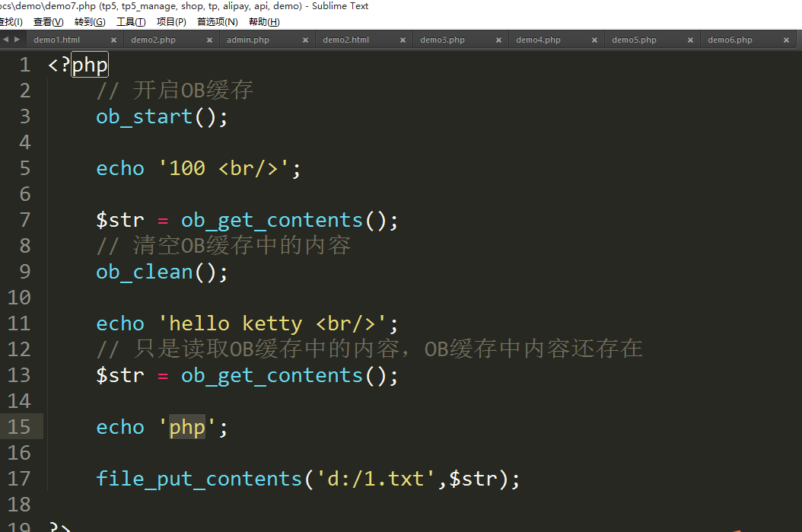Open the 工具(T) menu
This screenshot has width=802, height=532.
click(131, 22)
